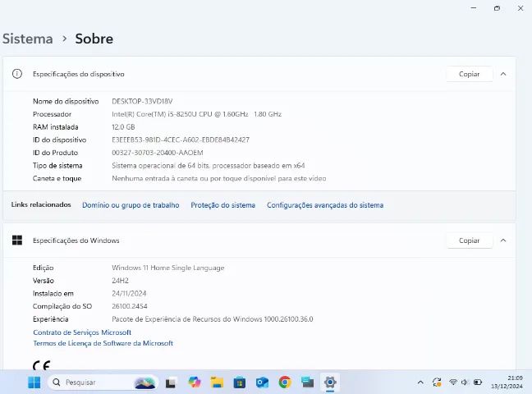The image size is (532, 394).
Task: Open Wi-Fi network tray icon
Action: 453,383
